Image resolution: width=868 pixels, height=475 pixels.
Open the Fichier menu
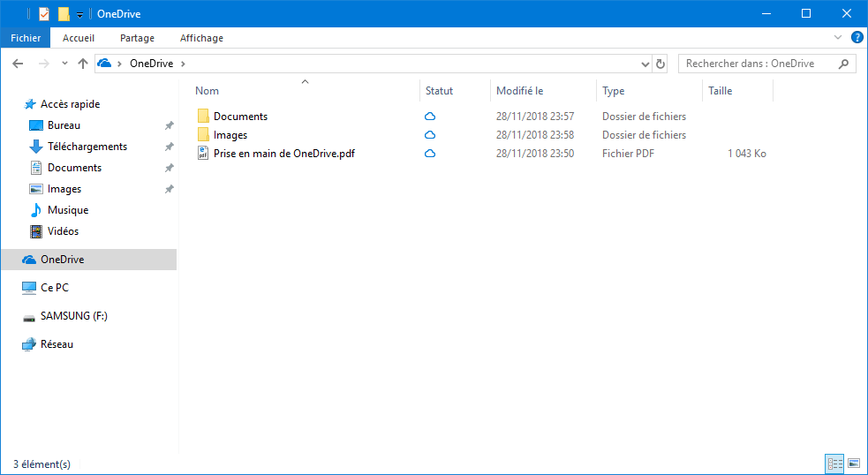(26, 38)
